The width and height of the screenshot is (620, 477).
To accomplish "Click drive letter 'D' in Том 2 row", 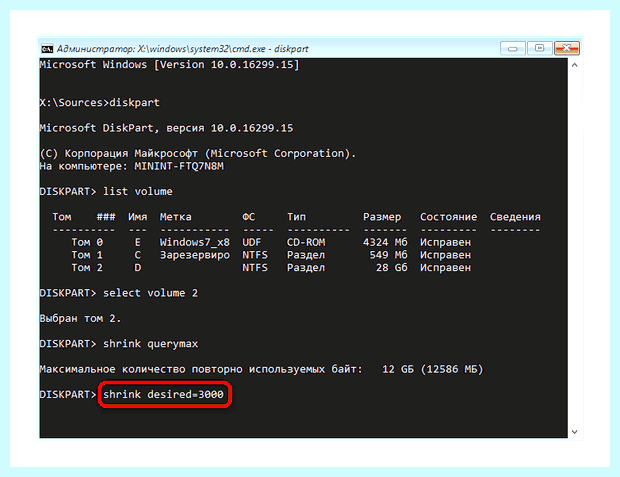I will pos(137,267).
